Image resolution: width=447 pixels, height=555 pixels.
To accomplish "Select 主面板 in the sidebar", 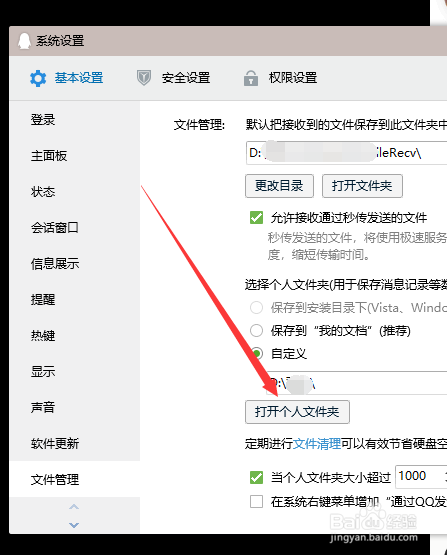I will click(49, 156).
